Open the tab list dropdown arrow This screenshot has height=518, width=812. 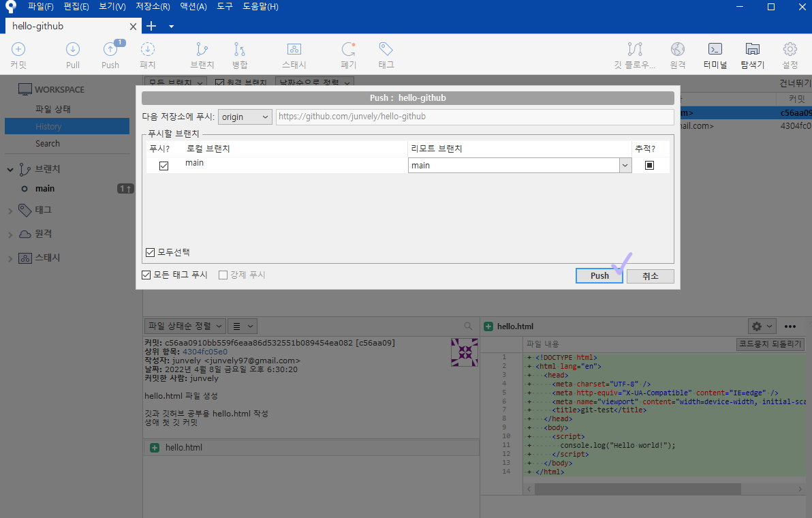tap(172, 27)
